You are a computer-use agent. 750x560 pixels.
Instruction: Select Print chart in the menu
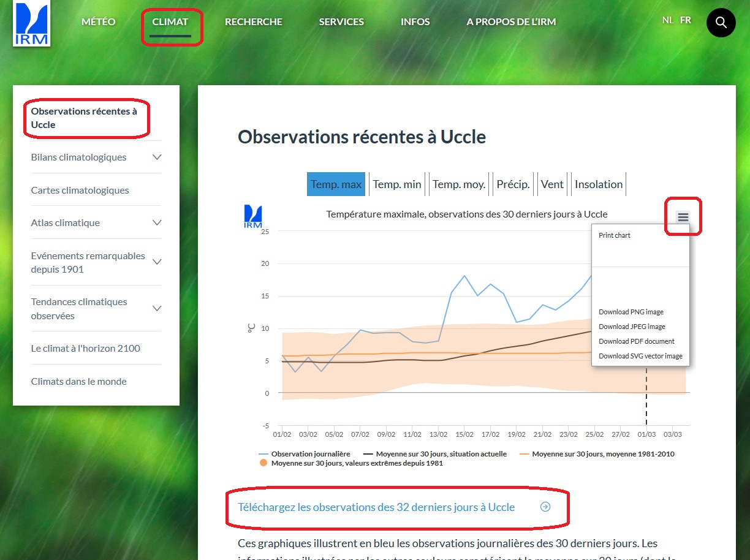click(x=615, y=235)
